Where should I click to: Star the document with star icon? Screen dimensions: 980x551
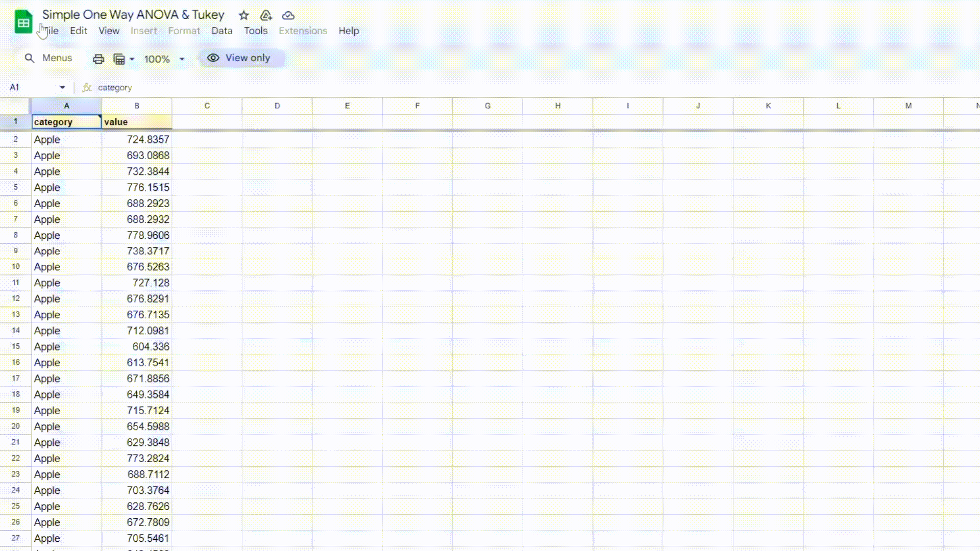tap(244, 15)
